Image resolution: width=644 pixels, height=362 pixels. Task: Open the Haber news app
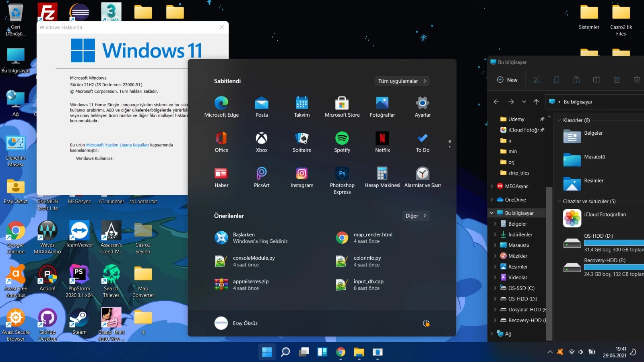coord(221,177)
